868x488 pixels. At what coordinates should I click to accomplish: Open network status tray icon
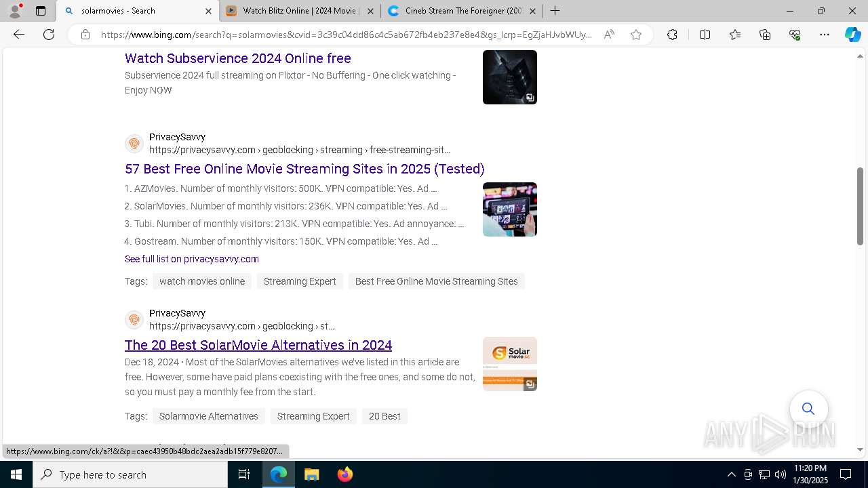764,474
